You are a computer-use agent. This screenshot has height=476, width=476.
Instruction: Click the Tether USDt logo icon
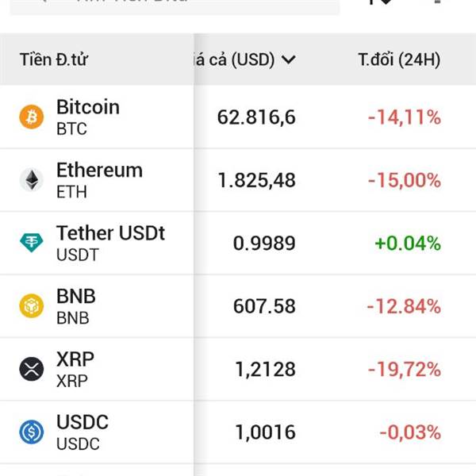pos(32,243)
